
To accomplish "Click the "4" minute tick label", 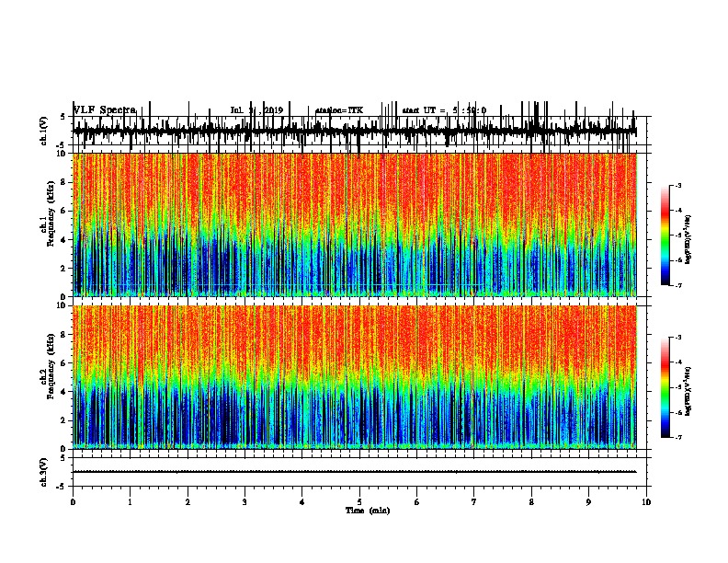I will click(x=301, y=502).
